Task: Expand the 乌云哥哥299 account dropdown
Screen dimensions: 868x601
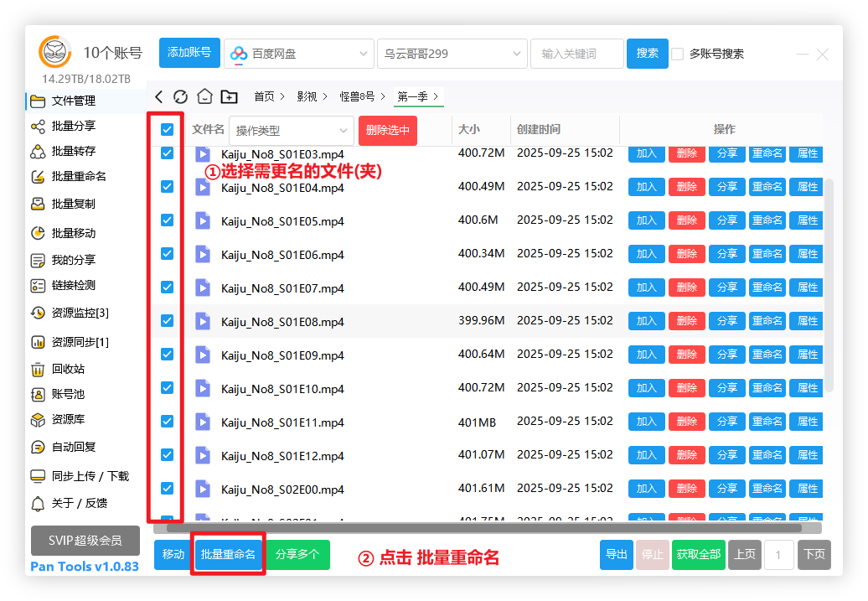Action: pyautogui.click(x=452, y=54)
